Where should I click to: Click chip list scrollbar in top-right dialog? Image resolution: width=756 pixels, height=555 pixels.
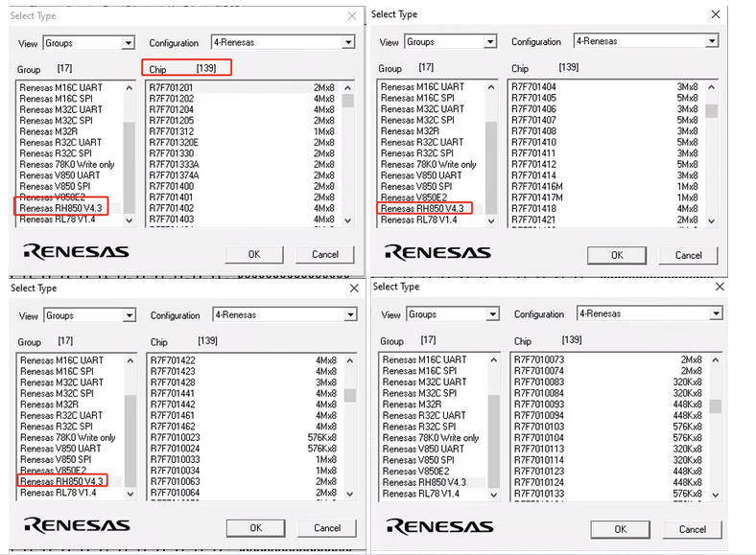tap(711, 153)
